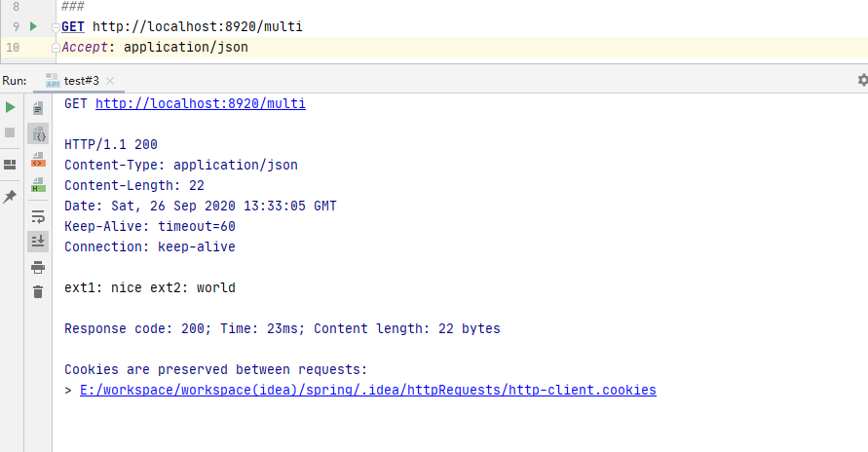Toggle soft-wrap in response output
The image size is (868, 452).
pyautogui.click(x=38, y=216)
